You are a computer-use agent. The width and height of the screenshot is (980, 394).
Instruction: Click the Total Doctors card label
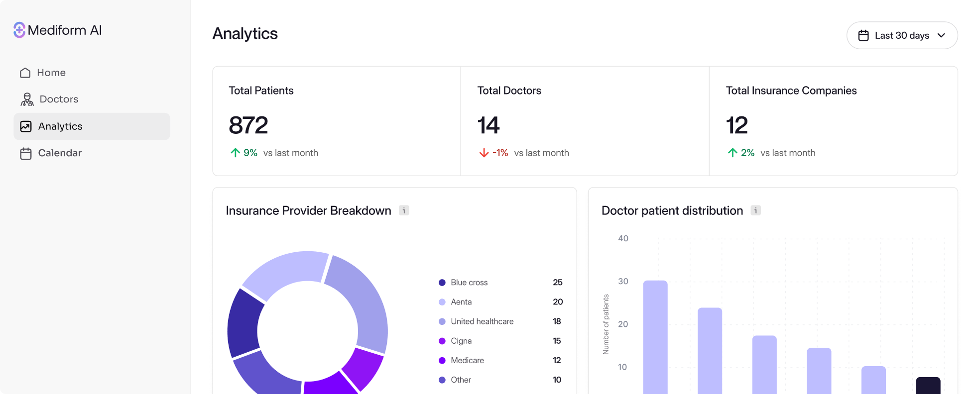[509, 91]
